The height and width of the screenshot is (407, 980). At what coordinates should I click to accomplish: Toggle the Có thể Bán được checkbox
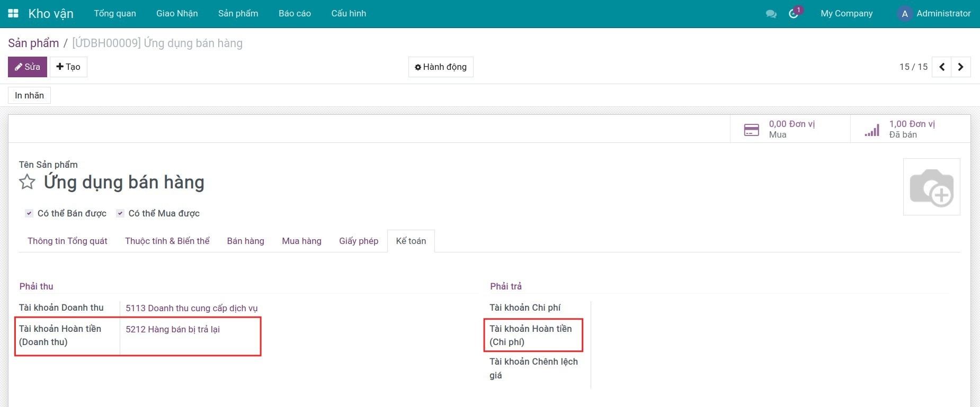coord(29,213)
